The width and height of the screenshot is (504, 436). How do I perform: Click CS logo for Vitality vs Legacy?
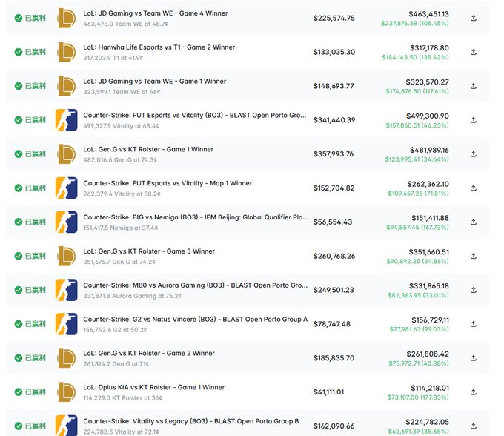[x=66, y=426]
